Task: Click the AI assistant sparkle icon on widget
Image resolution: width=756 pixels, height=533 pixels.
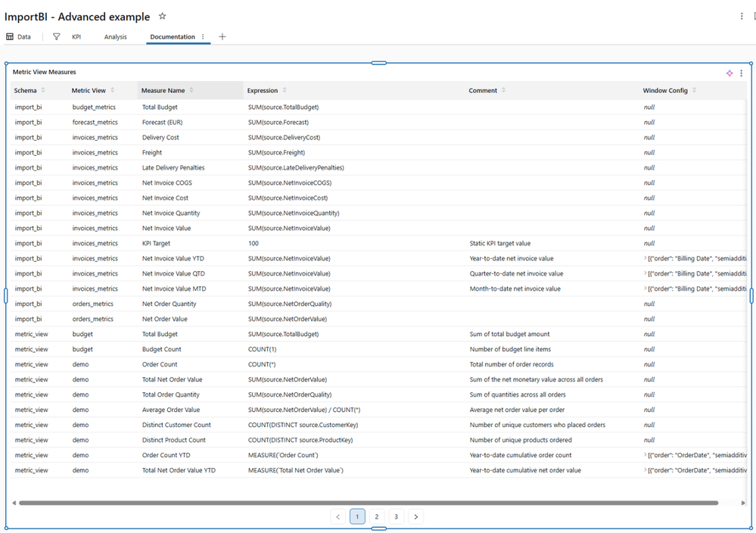Action: click(730, 73)
